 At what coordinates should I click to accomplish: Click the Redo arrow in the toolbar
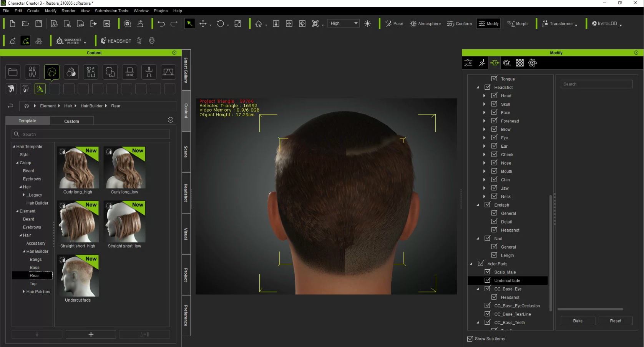coord(174,24)
